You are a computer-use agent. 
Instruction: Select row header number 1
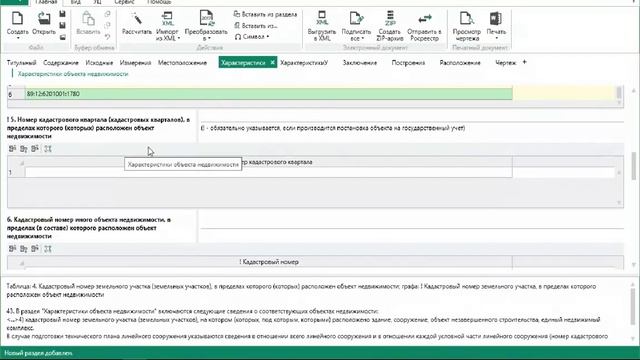coord(16,173)
